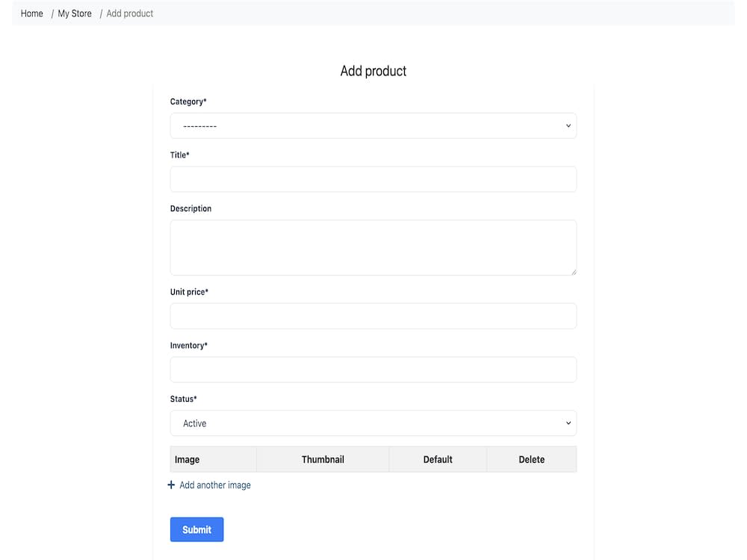747x560 pixels.
Task: Click the plus icon beside Add another image
Action: coord(171,485)
